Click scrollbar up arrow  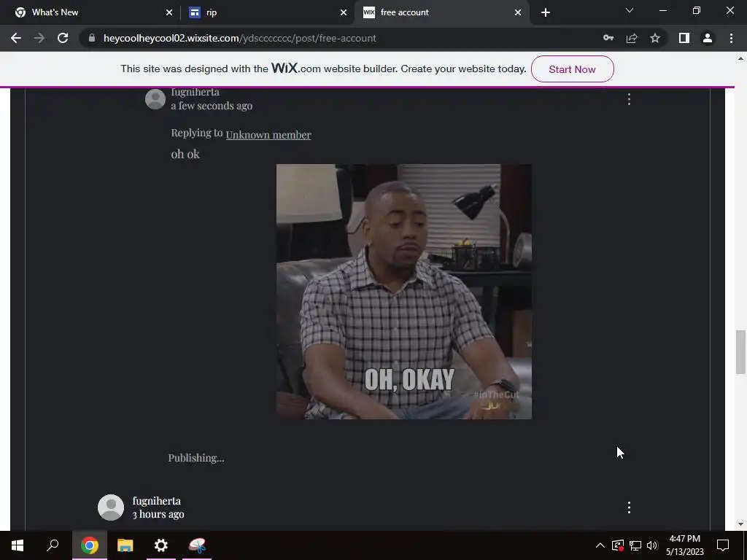point(740,58)
